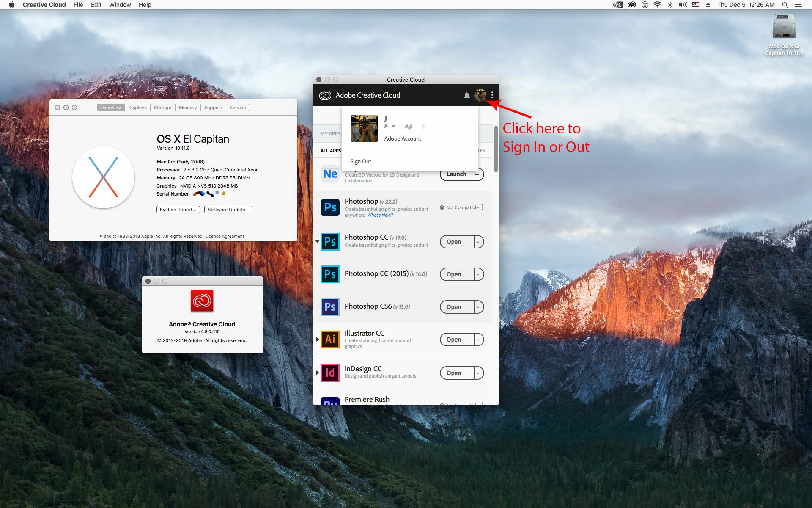This screenshot has width=812, height=508.
Task: Click the profile avatar in the Creative Cloud header
Action: point(480,95)
